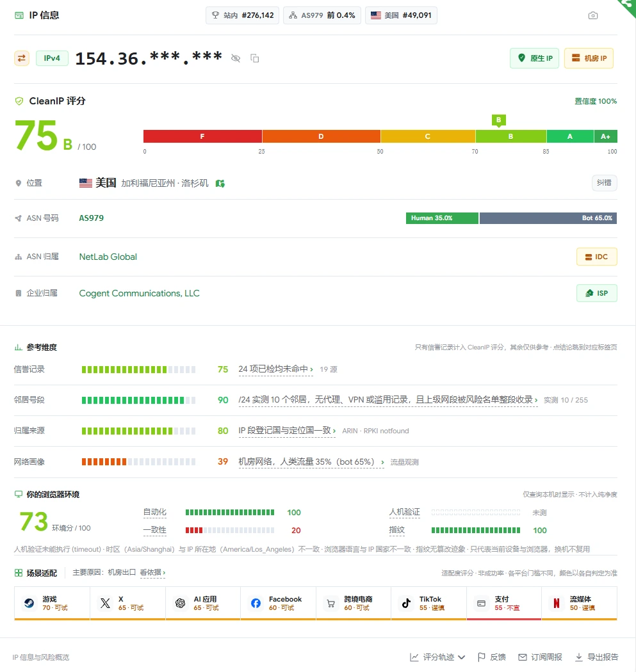Click the ISP badge
This screenshot has height=672, width=636.
point(596,293)
